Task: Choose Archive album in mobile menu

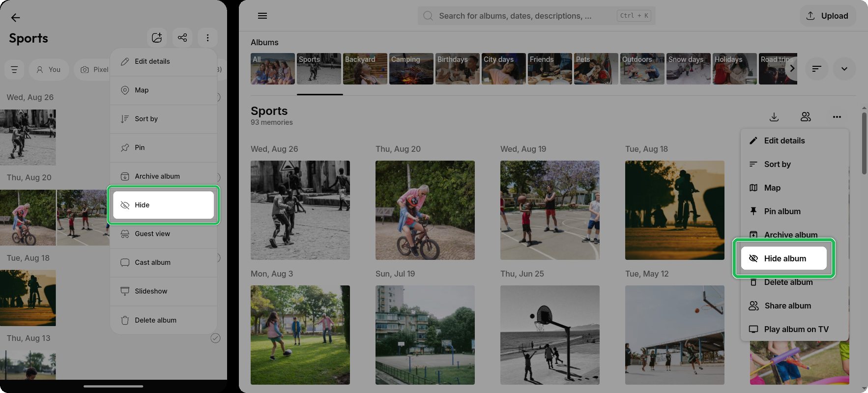Action: (x=164, y=176)
